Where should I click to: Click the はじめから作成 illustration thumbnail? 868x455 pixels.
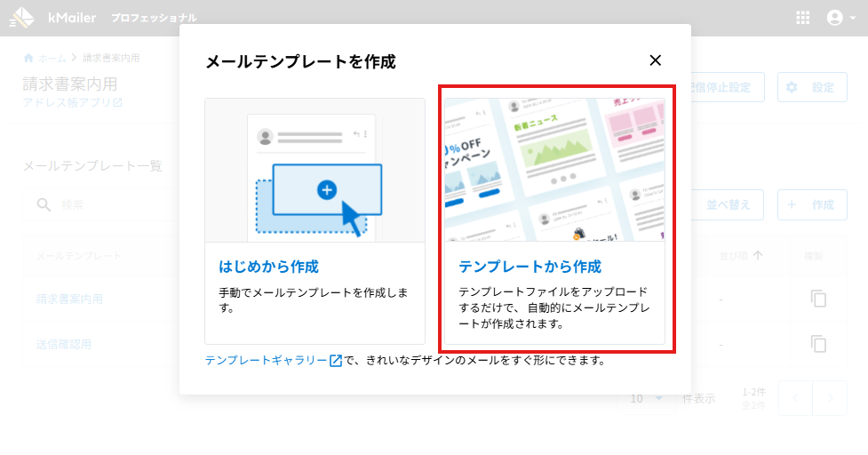315,171
